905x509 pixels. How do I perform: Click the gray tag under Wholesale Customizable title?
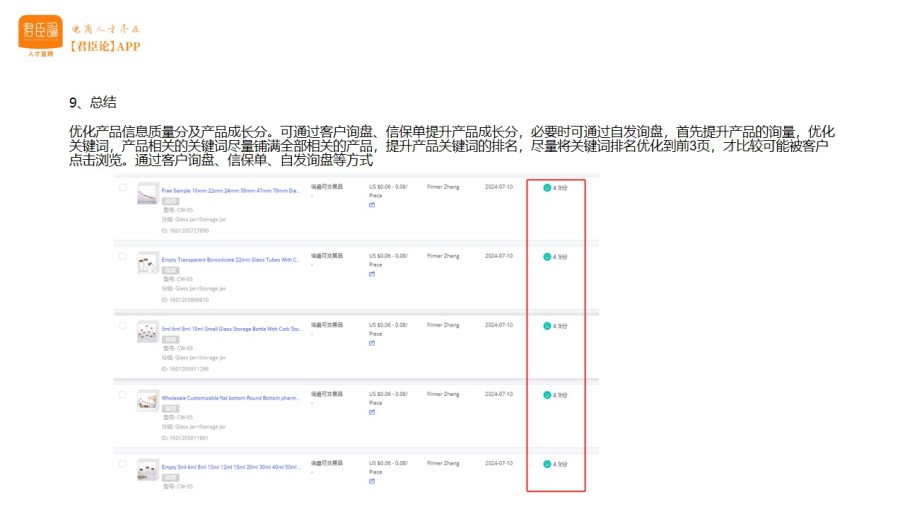pos(170,408)
